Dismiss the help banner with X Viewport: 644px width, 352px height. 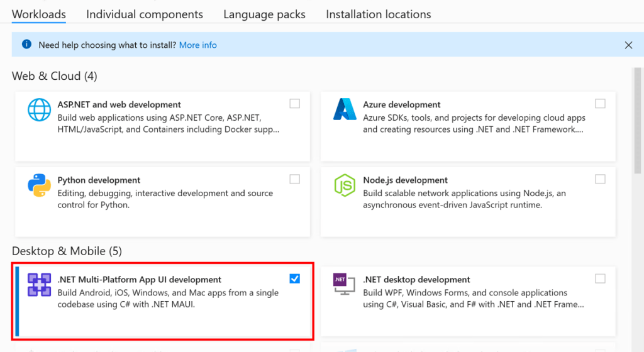click(628, 45)
